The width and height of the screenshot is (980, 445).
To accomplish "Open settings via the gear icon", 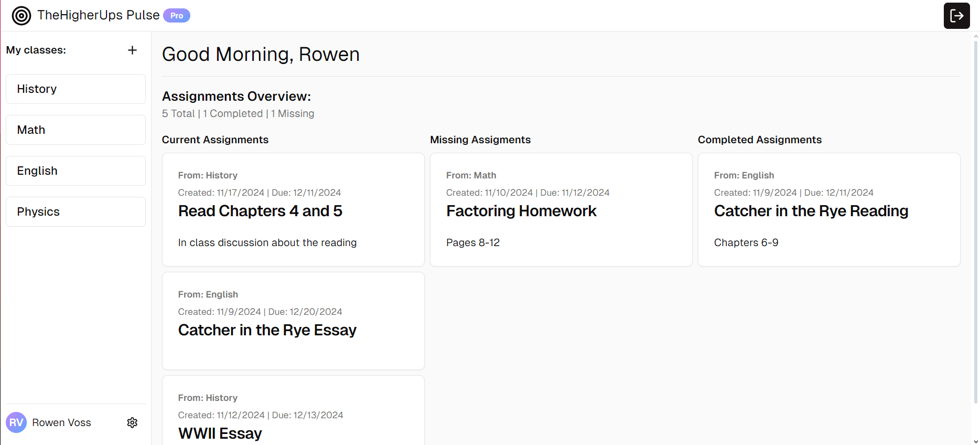I will click(x=132, y=422).
